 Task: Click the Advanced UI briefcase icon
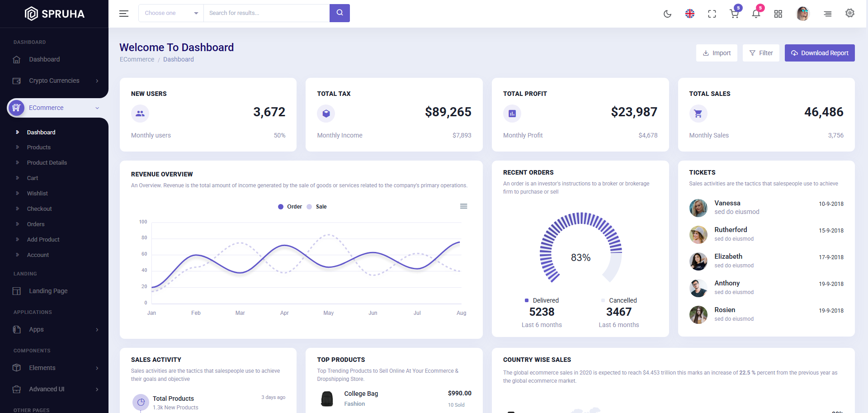17,389
